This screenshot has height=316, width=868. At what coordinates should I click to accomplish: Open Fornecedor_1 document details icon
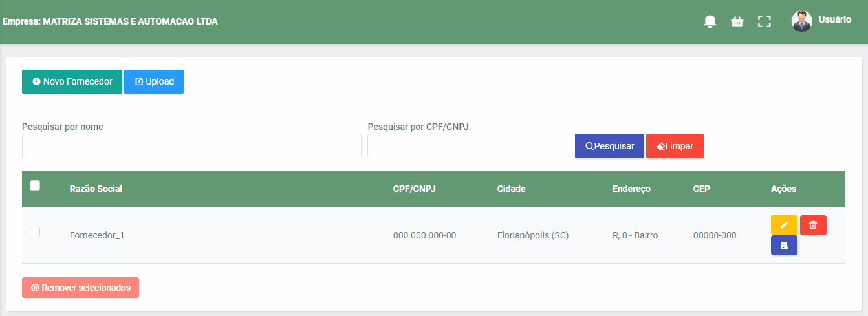tap(784, 246)
